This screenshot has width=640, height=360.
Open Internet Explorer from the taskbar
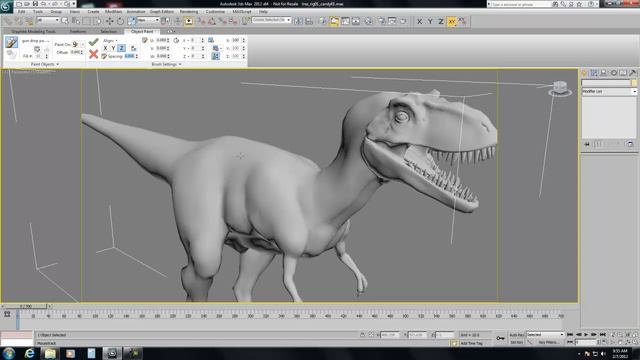coord(29,353)
